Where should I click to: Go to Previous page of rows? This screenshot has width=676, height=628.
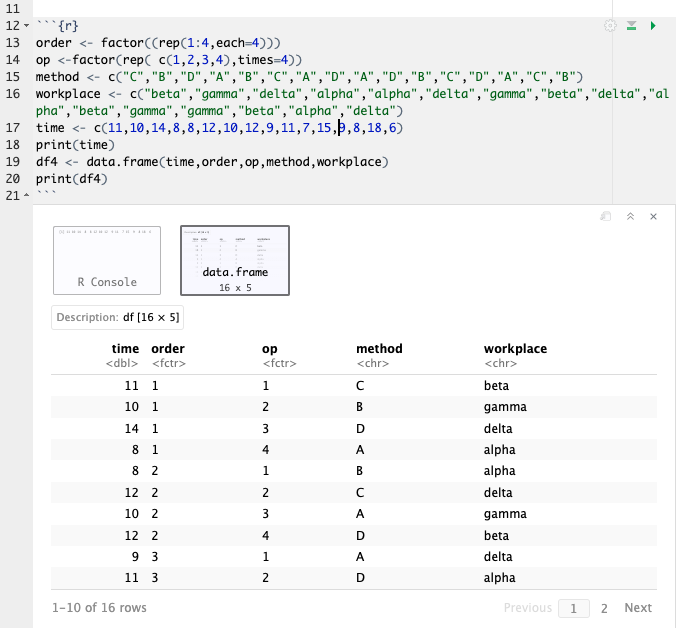click(x=528, y=608)
